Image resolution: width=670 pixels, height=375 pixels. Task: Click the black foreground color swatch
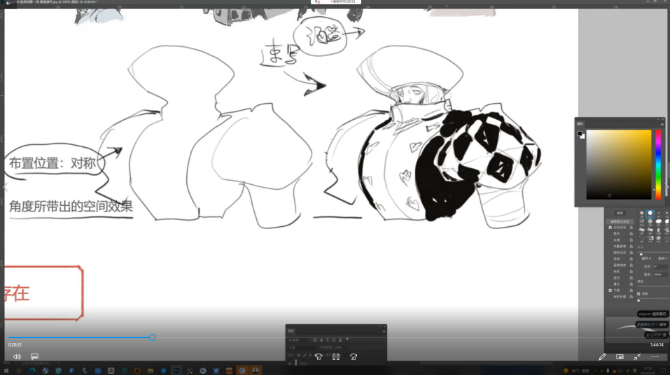click(x=580, y=134)
